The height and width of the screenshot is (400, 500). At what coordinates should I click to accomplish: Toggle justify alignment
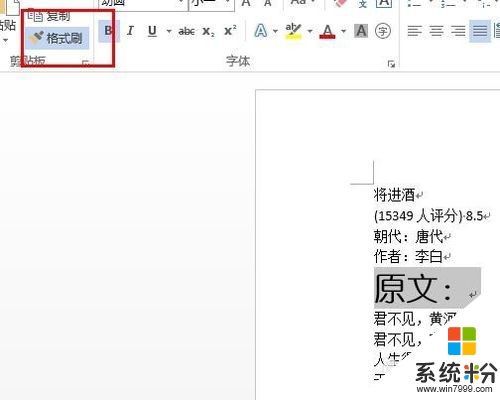[x=480, y=31]
